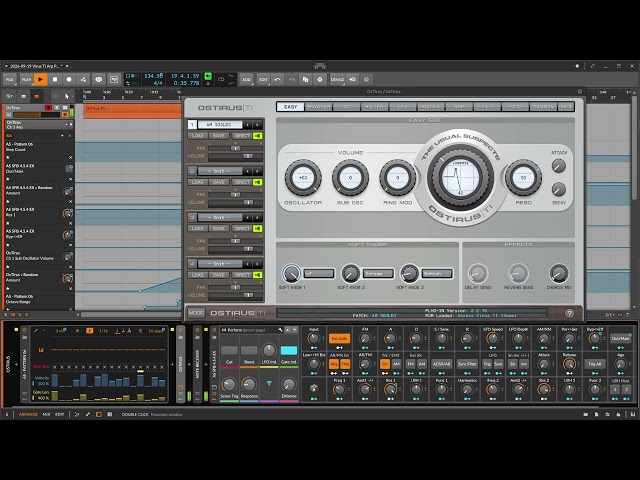
Task: Open Soft Knob 2 assignment dropdown
Action: [378, 273]
